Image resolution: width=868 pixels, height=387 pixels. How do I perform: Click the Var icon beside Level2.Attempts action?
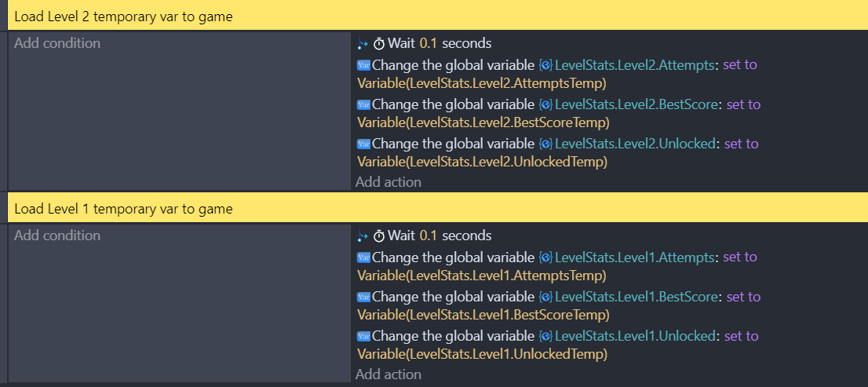[x=363, y=65]
